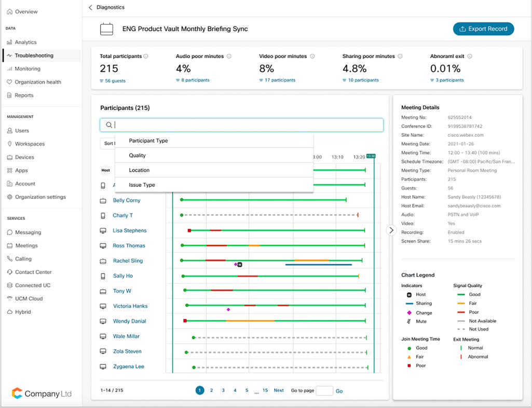Image resolution: width=532 pixels, height=408 pixels.
Task: Click the search magnifier in the Participants search bar
Action: click(108, 125)
